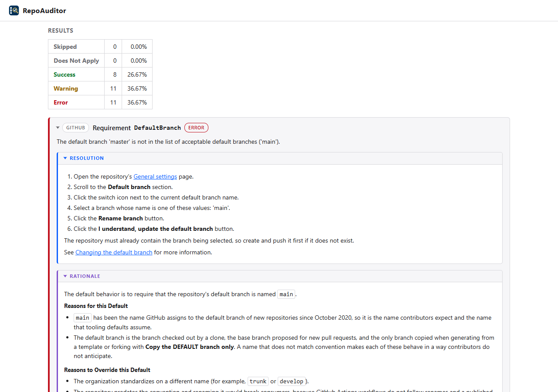Click the DefaultBranch requirement name
558x392 pixels.
(x=157, y=128)
